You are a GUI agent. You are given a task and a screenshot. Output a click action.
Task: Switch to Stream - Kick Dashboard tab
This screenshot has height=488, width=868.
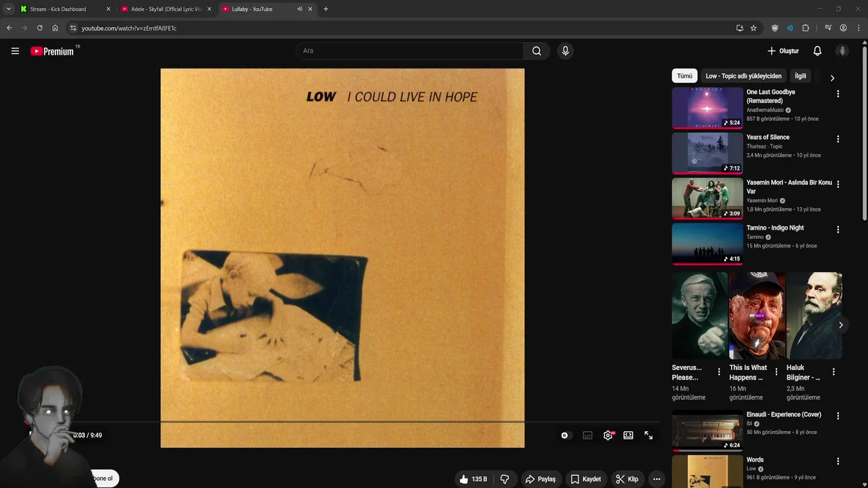tap(64, 9)
